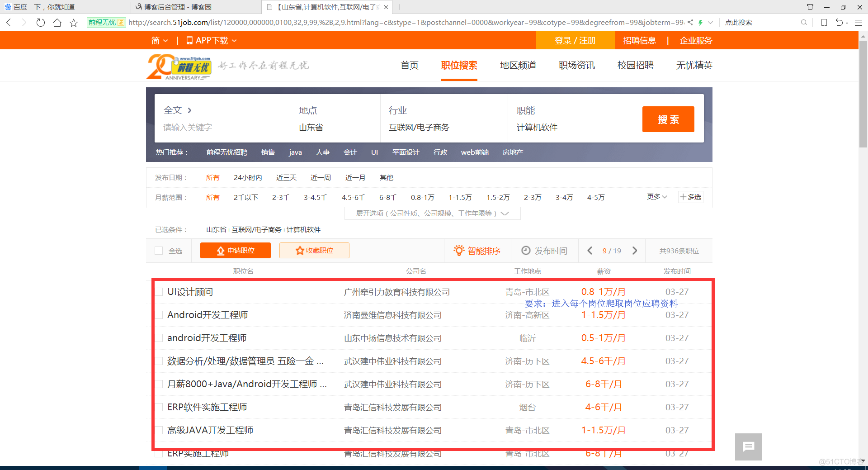868x470 pixels.
Task: Click 登录/注册 link
Action: pos(575,41)
